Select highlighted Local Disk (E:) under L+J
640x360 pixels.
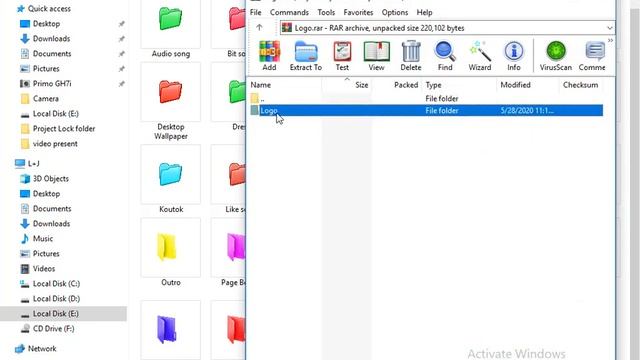pos(63,313)
